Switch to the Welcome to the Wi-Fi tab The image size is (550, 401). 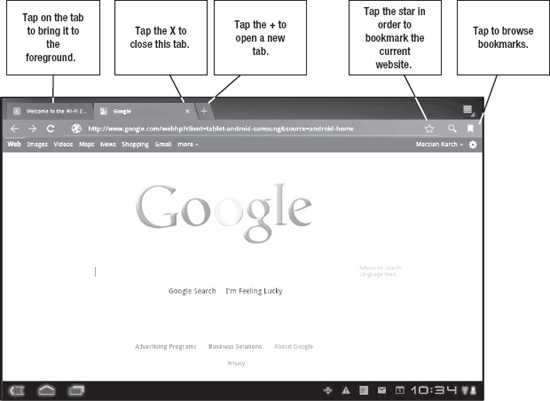pos(49,111)
